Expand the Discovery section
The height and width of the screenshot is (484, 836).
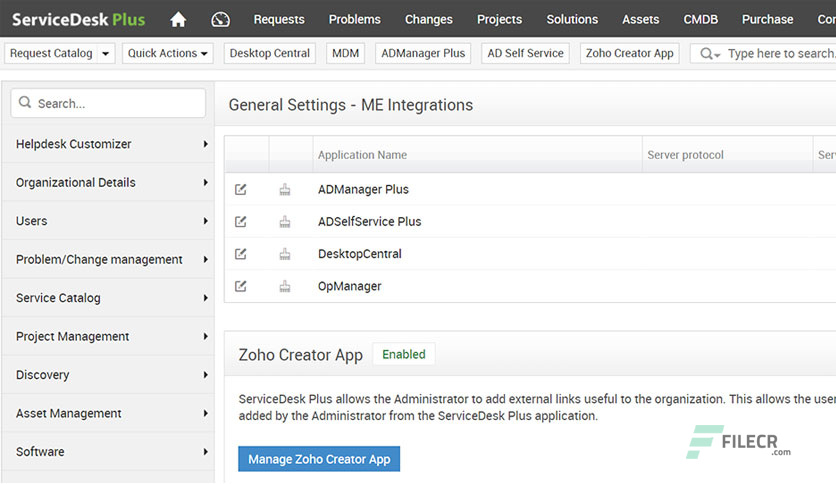click(x=108, y=375)
